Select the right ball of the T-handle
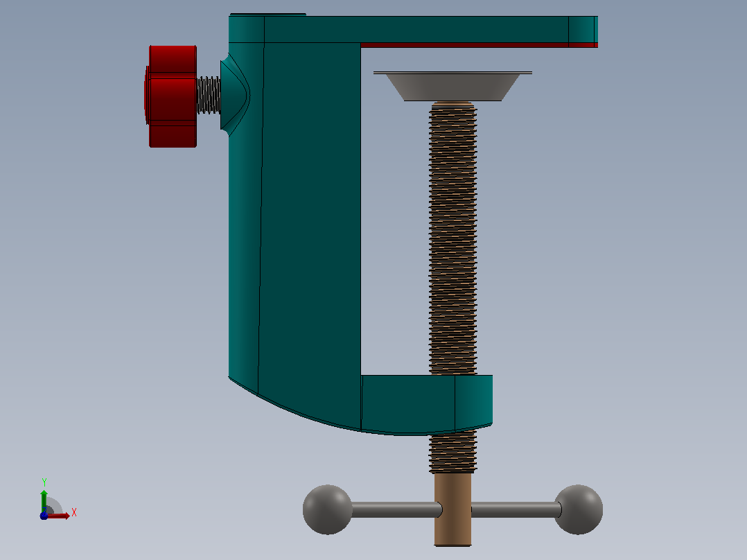The width and height of the screenshot is (747, 560). (x=578, y=509)
